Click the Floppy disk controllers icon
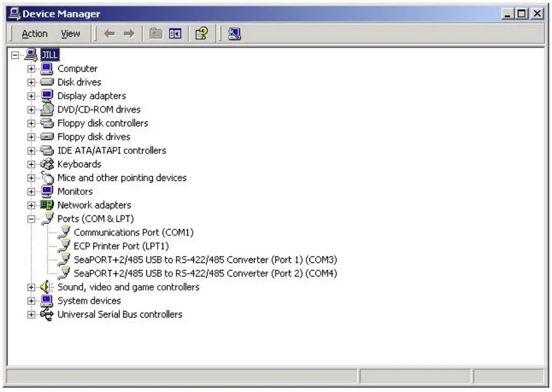 [47, 123]
